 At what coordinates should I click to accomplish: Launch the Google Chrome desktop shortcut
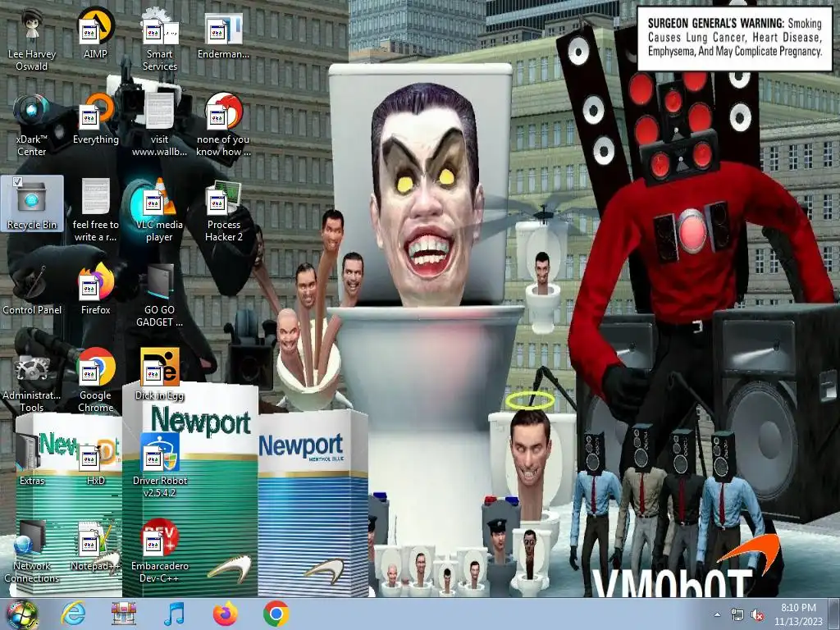[x=95, y=381]
